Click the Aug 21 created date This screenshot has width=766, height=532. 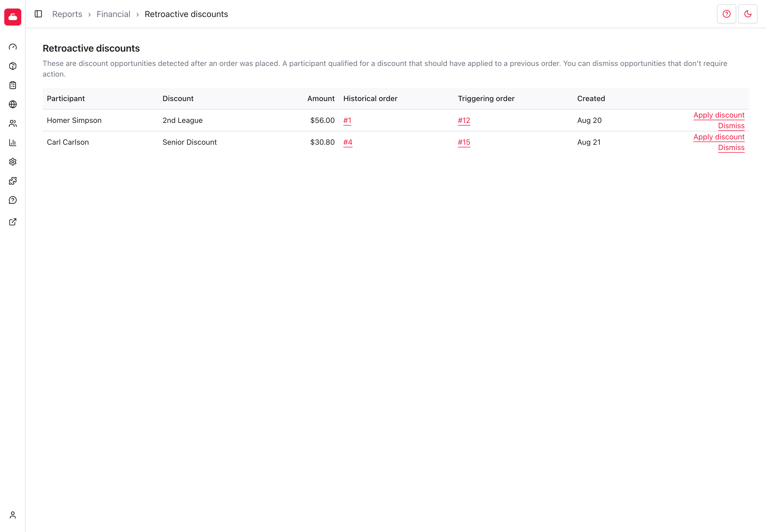[589, 142]
